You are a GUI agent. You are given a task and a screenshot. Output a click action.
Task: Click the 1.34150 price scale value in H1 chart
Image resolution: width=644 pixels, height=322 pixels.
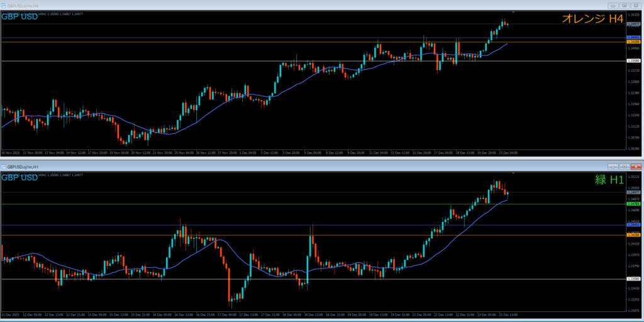[x=634, y=243]
